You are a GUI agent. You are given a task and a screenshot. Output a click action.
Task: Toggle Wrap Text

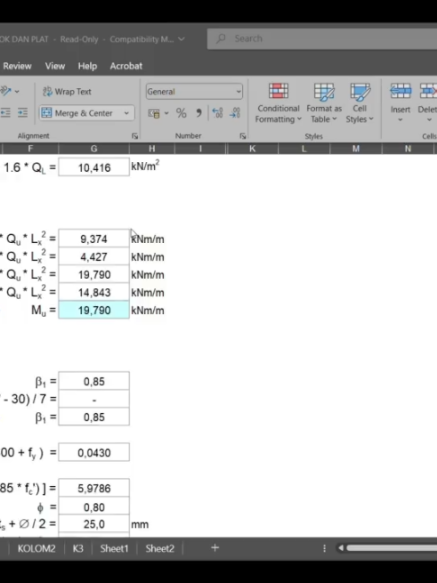tap(67, 91)
